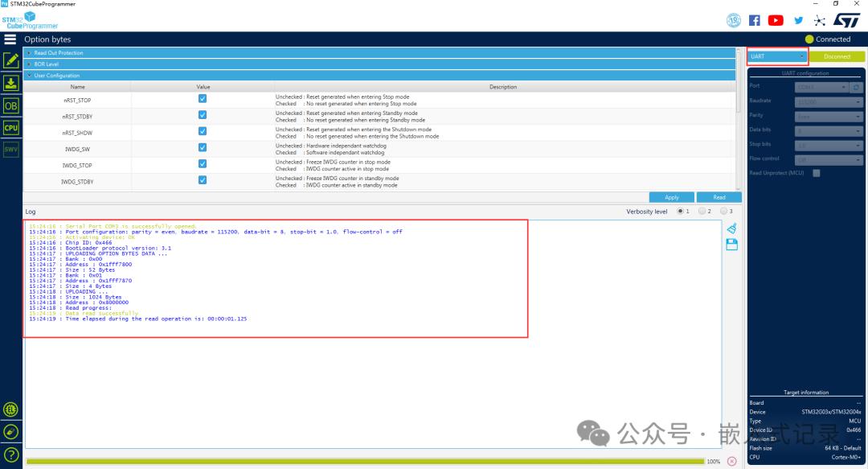Expand the BOR Level section

[x=379, y=64]
